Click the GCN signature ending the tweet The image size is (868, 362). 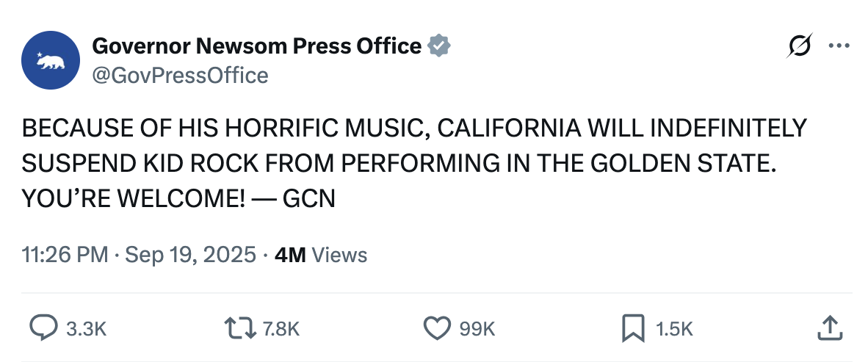coord(309,199)
